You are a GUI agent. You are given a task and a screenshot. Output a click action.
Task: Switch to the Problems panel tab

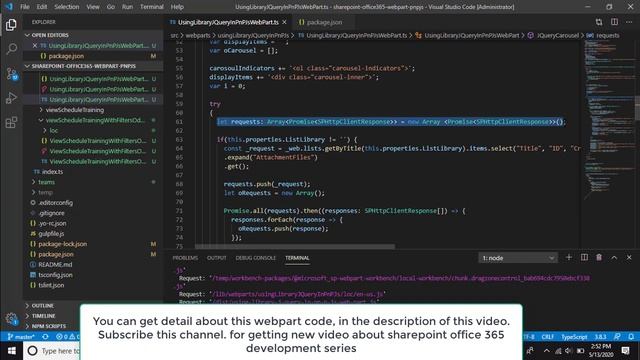[185, 258]
